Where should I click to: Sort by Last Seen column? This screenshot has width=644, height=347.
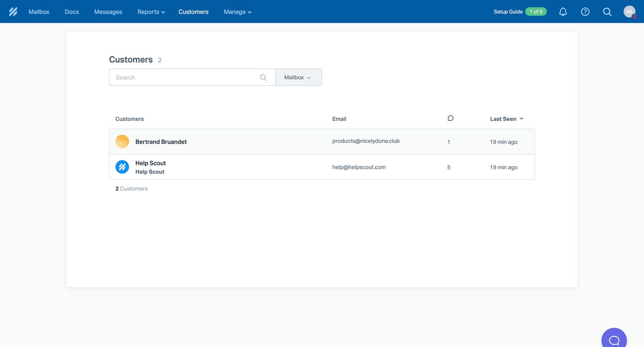click(x=506, y=119)
